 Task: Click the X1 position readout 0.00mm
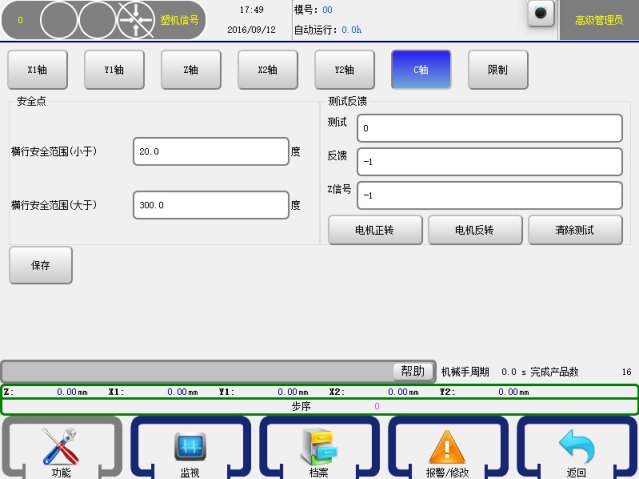tap(183, 392)
